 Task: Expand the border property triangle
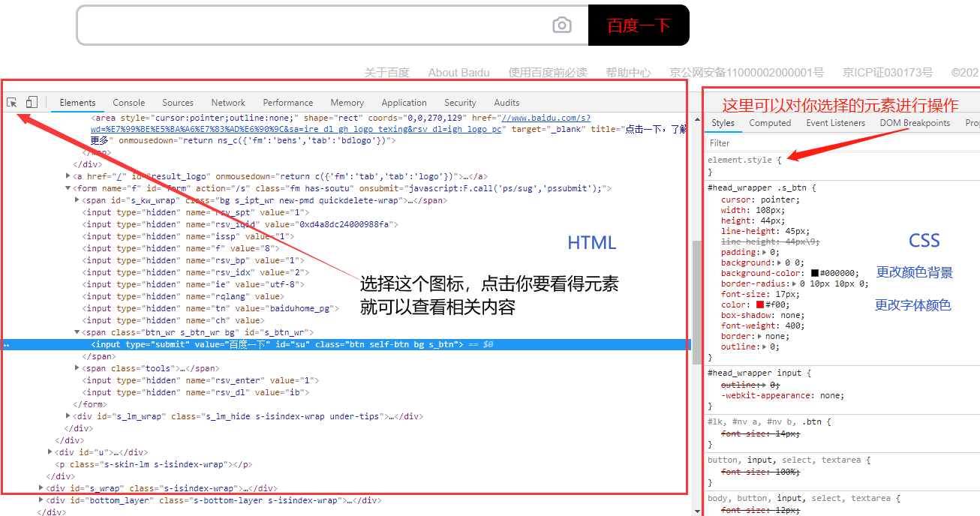point(760,337)
